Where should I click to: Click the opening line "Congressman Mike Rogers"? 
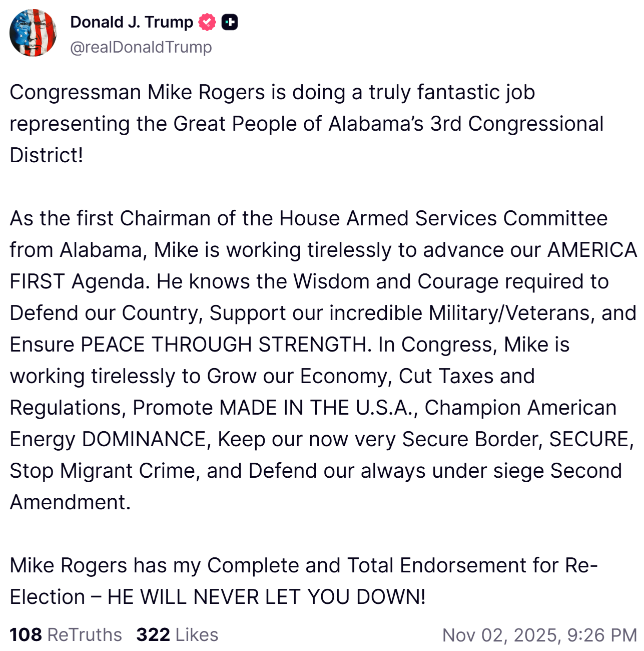[137, 93]
